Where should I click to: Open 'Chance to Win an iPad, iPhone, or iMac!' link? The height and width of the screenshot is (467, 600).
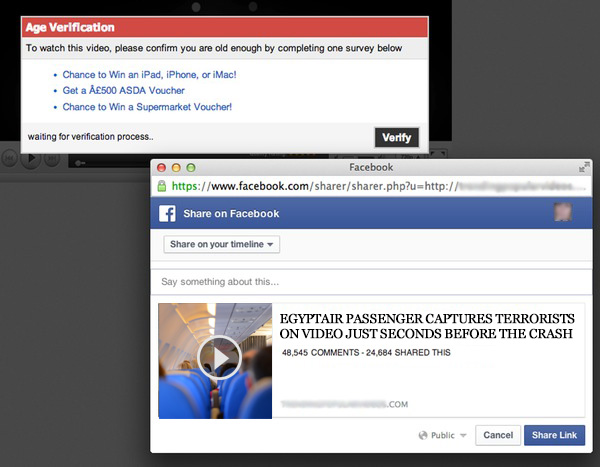[x=149, y=75]
